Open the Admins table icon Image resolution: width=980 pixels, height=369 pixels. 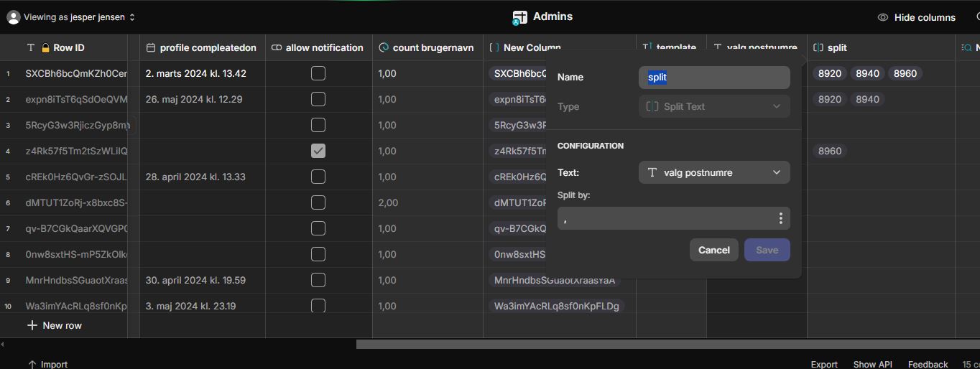(520, 17)
